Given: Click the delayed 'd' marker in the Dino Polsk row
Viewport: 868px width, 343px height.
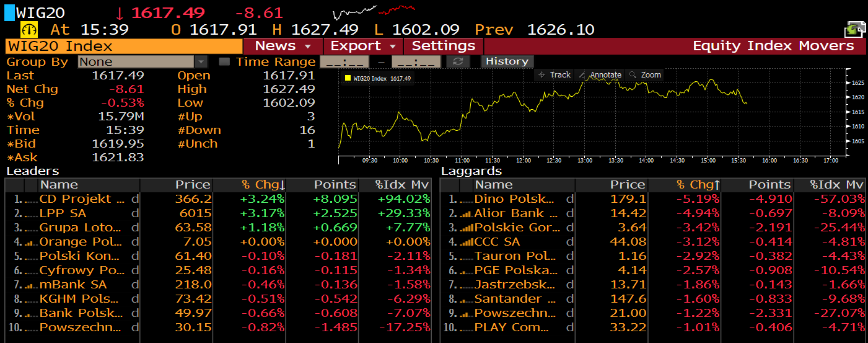Looking at the screenshot, I should point(569,199).
